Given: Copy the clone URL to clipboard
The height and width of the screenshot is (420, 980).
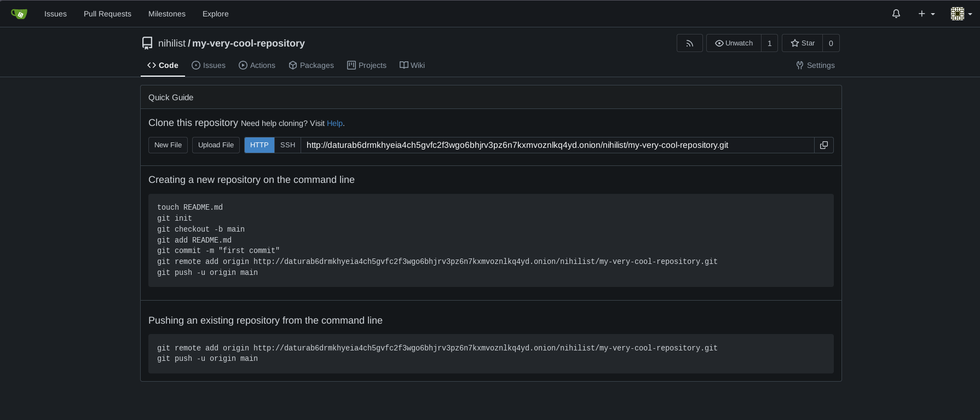Looking at the screenshot, I should [823, 145].
